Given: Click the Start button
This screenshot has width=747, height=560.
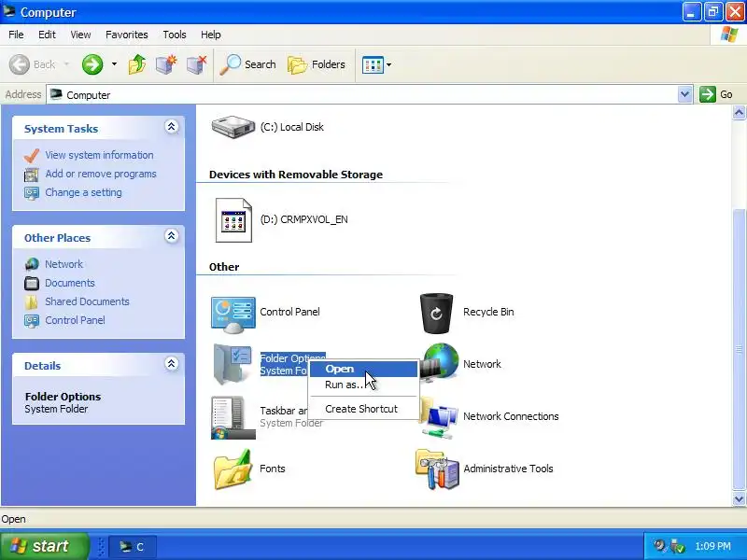Looking at the screenshot, I should pos(45,546).
